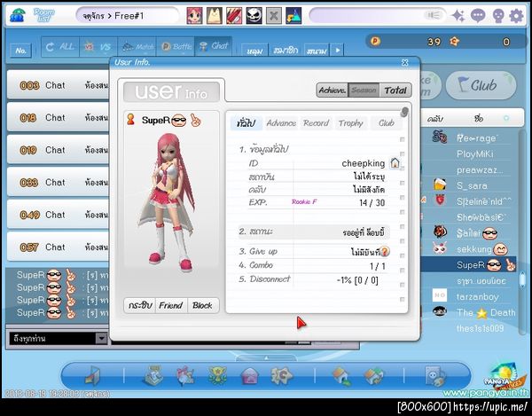This screenshot has height=416, width=532.
Task: Click the กระซิบ whisper button
Action: (x=139, y=305)
